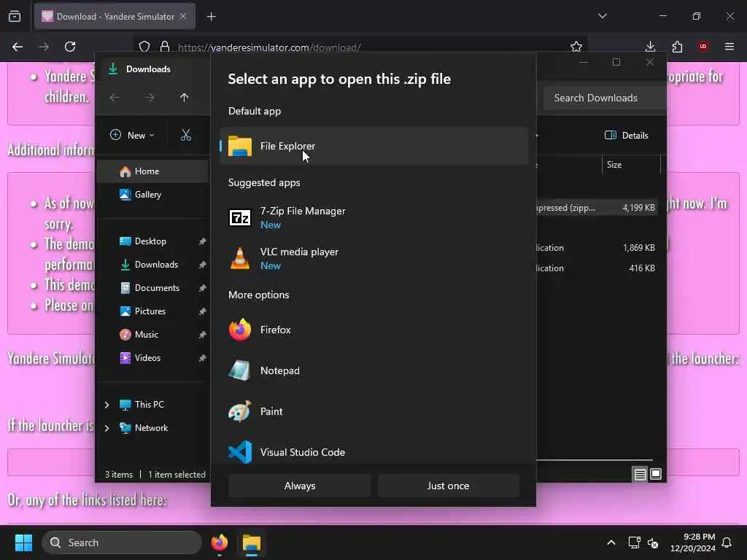Click the Always button
Image resolution: width=747 pixels, height=560 pixels.
click(300, 486)
